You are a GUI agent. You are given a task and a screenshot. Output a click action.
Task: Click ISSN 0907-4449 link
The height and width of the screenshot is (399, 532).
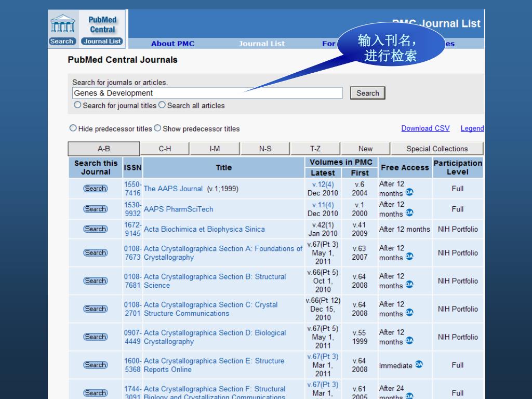coord(132,337)
